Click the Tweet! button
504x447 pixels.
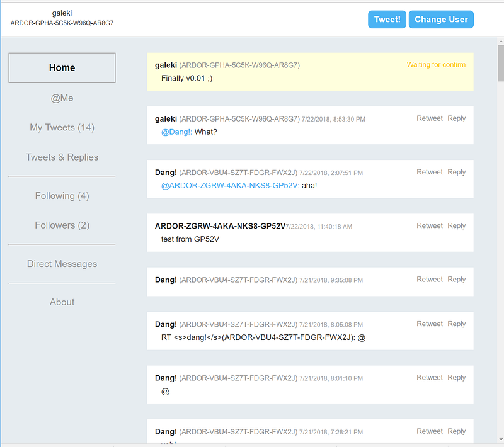coord(387,20)
